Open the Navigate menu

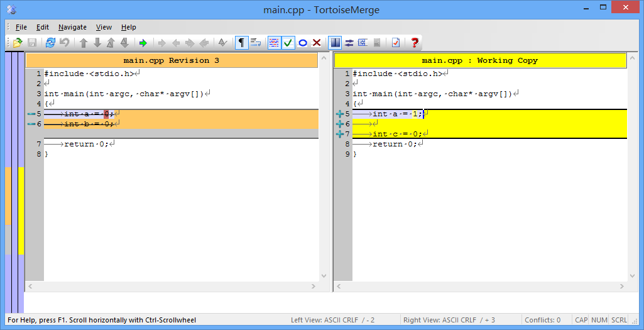click(72, 27)
